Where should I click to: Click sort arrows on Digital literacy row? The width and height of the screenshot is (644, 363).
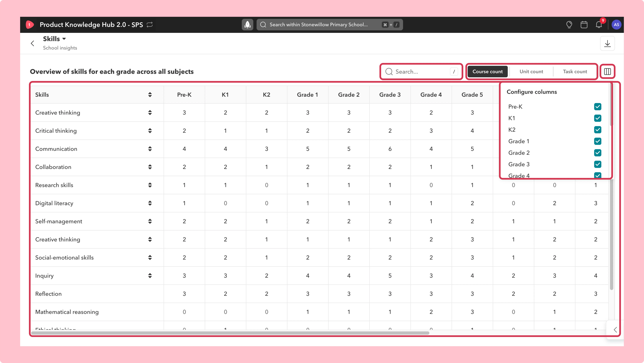coord(150,203)
